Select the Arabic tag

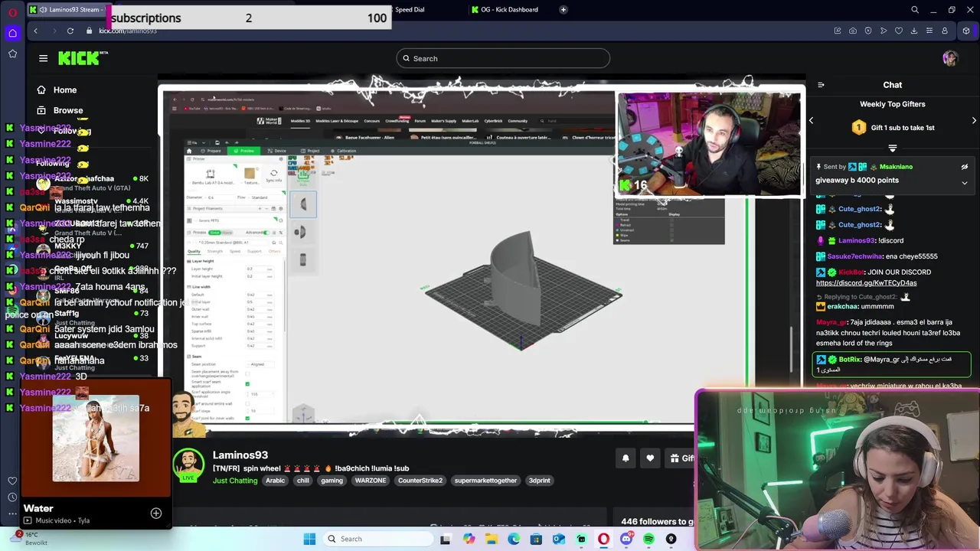(275, 481)
